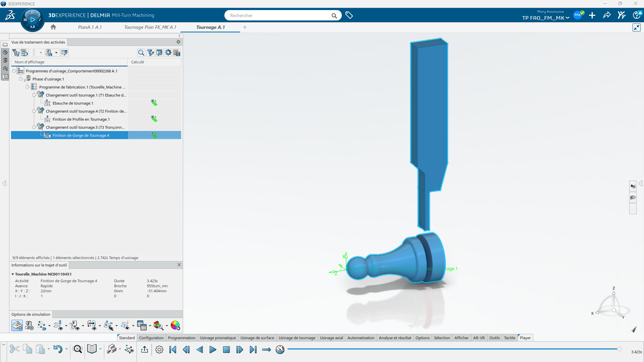
Task: Toggle the loop arrow playback mode
Action: (x=267, y=350)
